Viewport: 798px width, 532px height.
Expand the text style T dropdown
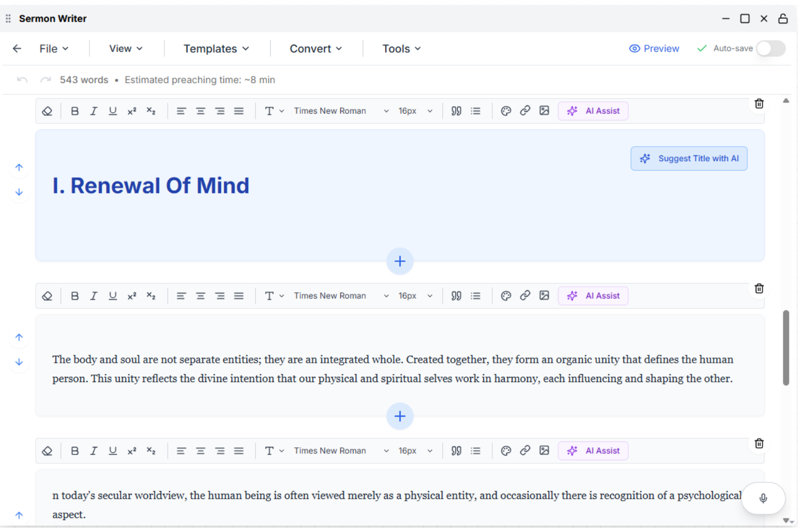(x=273, y=110)
